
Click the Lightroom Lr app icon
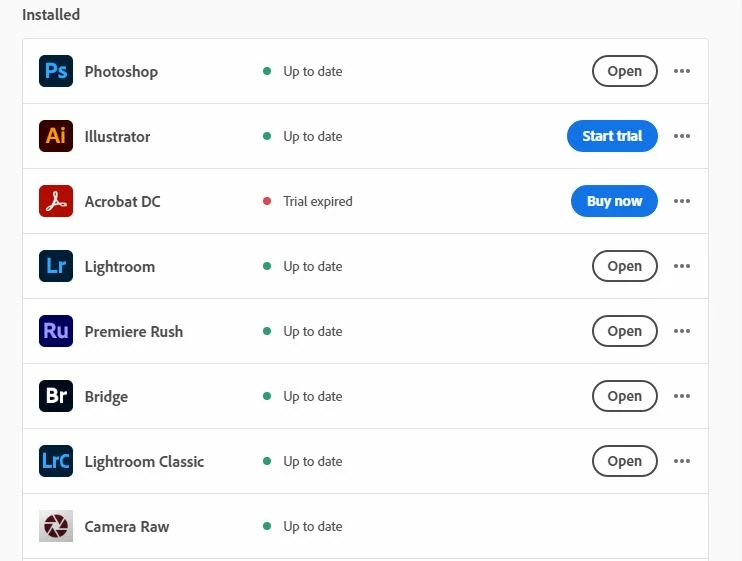coord(56,266)
